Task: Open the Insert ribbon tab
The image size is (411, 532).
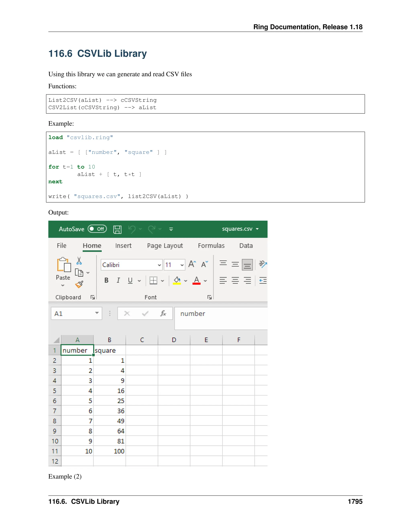Action: click(x=123, y=246)
